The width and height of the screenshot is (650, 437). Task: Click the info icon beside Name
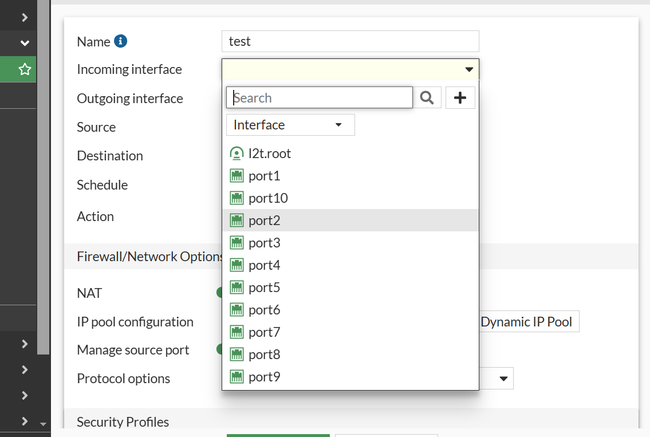coord(121,41)
